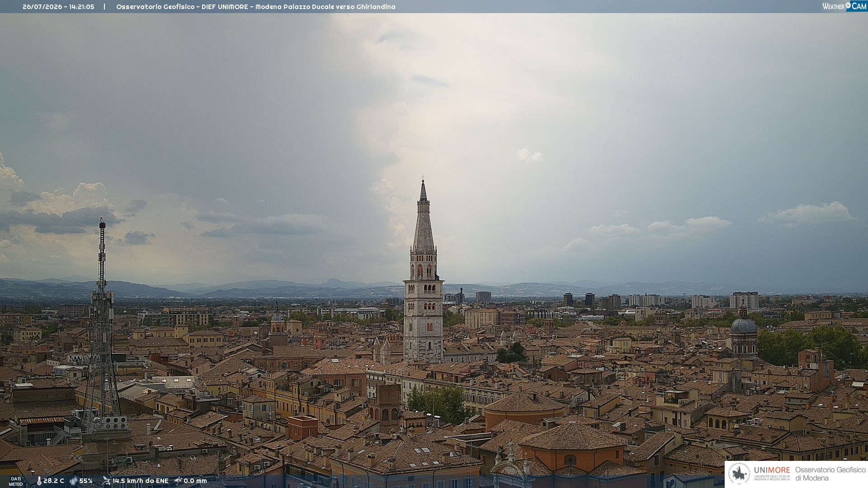Click the 26/07/2026 - 14:21:05 timestamp

point(58,7)
